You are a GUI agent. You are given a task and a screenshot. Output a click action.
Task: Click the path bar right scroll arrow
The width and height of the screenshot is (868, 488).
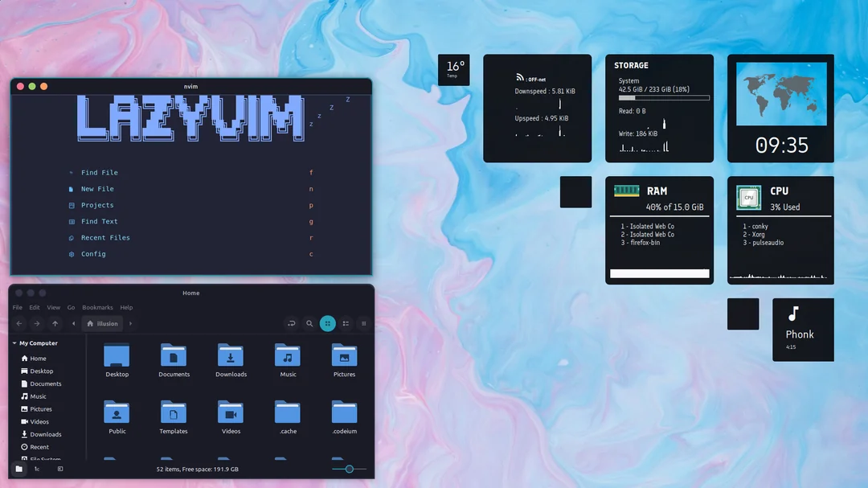(131, 323)
